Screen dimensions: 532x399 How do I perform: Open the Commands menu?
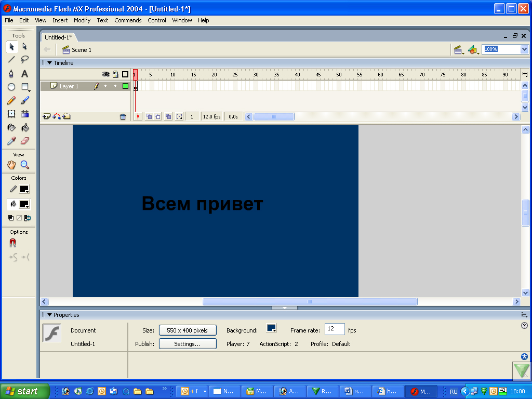coord(128,20)
